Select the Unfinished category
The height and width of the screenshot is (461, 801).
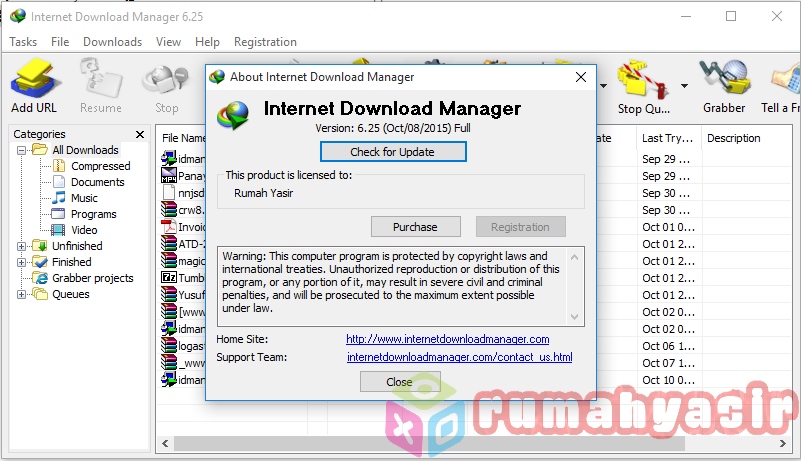pos(77,246)
